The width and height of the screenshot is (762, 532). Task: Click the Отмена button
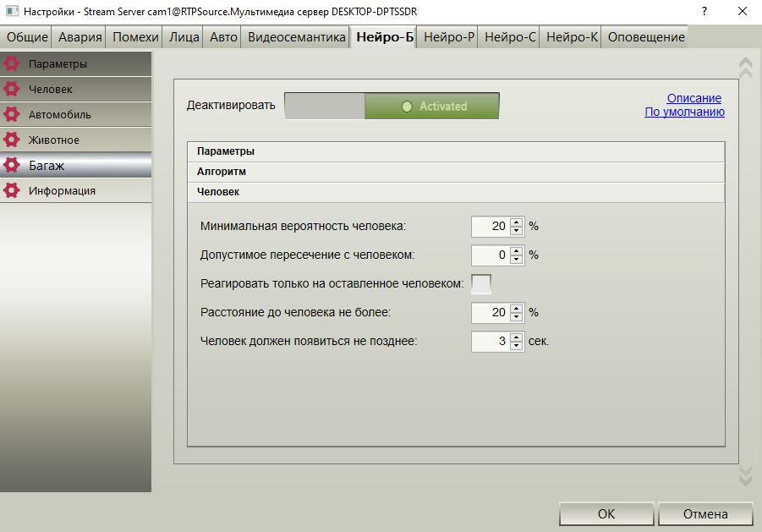(x=705, y=513)
